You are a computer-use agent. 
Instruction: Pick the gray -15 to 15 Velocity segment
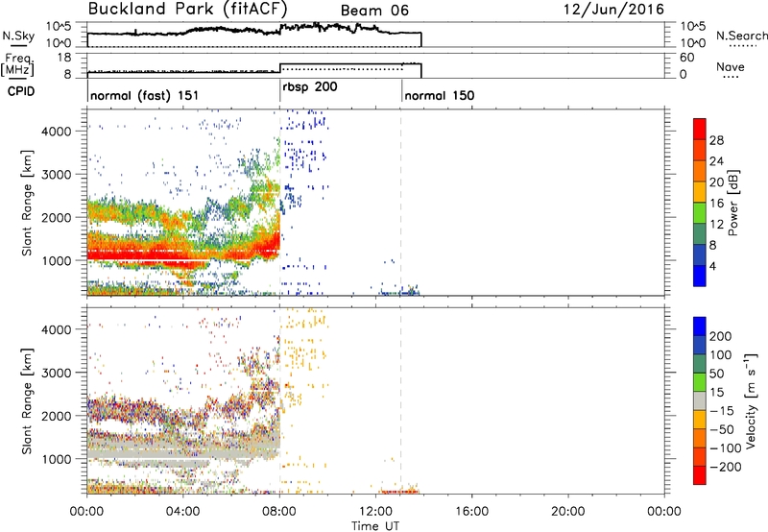[700, 401]
